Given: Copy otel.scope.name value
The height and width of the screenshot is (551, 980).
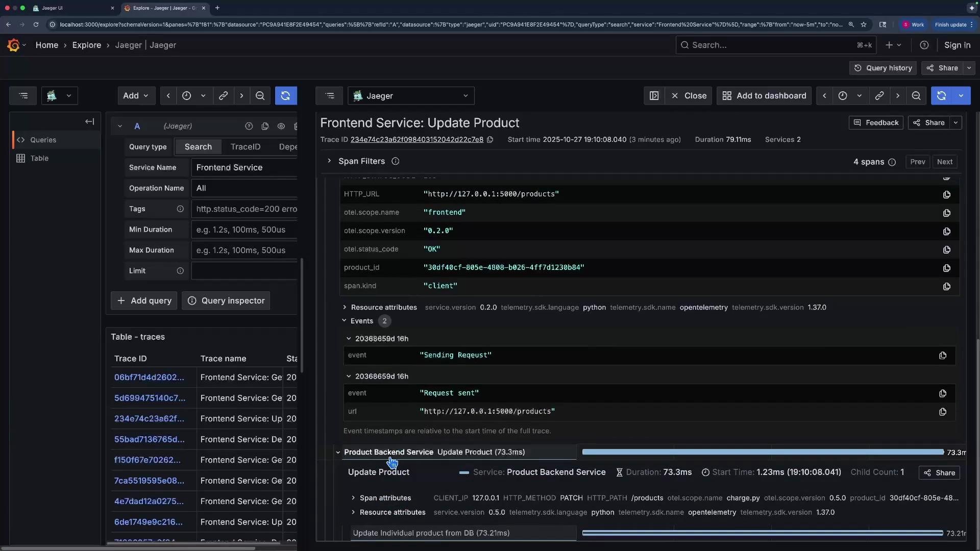Looking at the screenshot, I should (x=946, y=213).
